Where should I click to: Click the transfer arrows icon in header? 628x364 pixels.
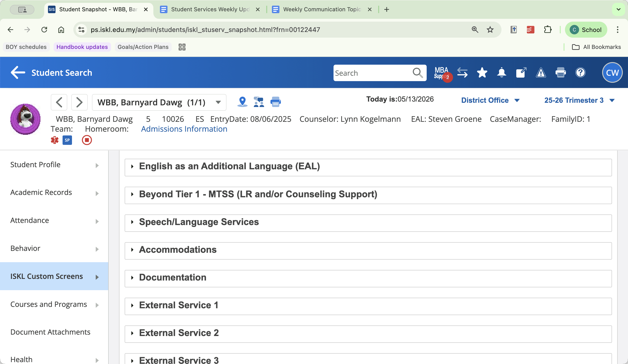pyautogui.click(x=462, y=73)
